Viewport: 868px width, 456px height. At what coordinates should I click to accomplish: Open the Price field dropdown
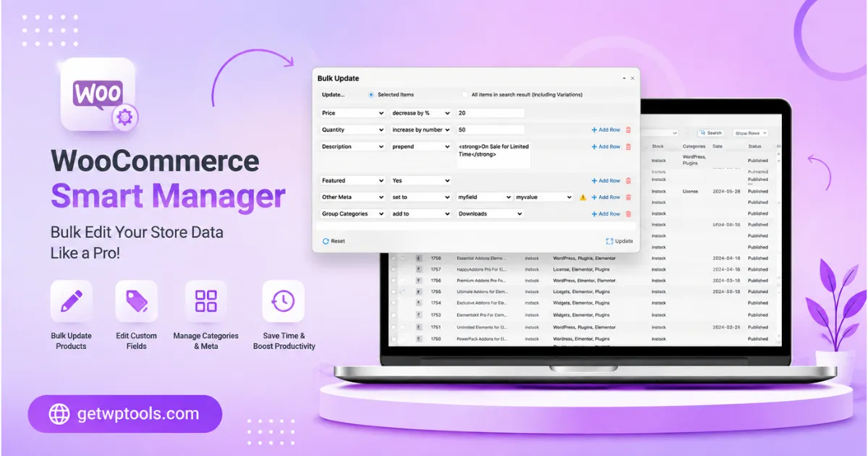[353, 114]
